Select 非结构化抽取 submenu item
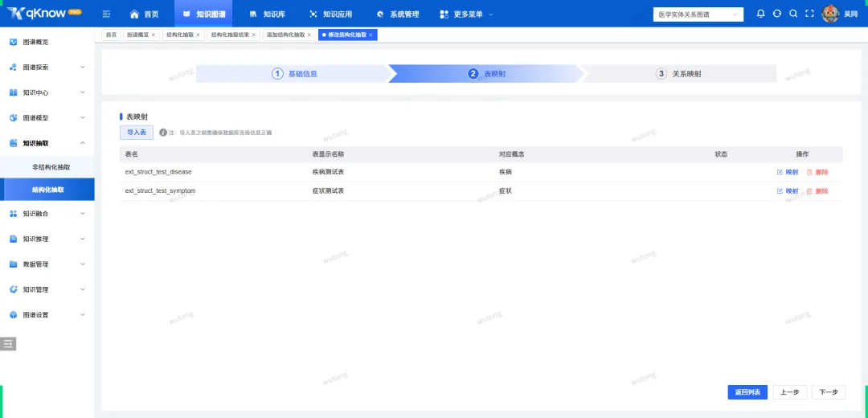Viewport: 868px width, 418px height. [51, 167]
